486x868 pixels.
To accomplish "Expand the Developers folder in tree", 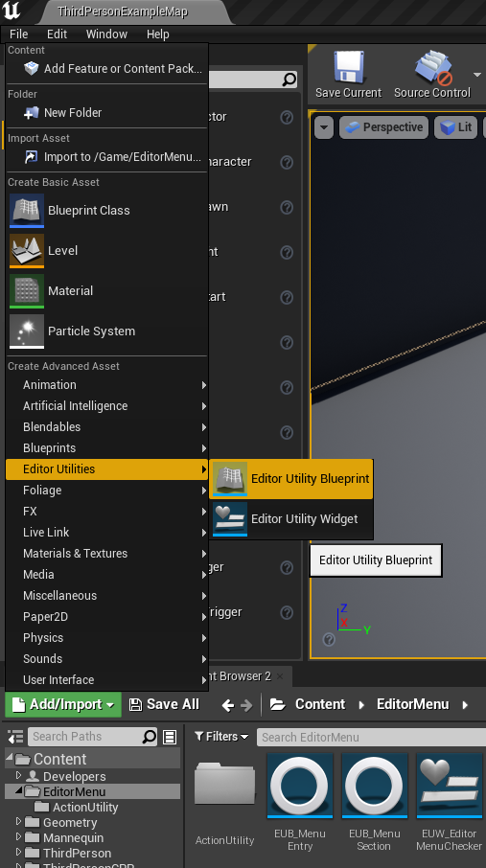I will (18, 776).
